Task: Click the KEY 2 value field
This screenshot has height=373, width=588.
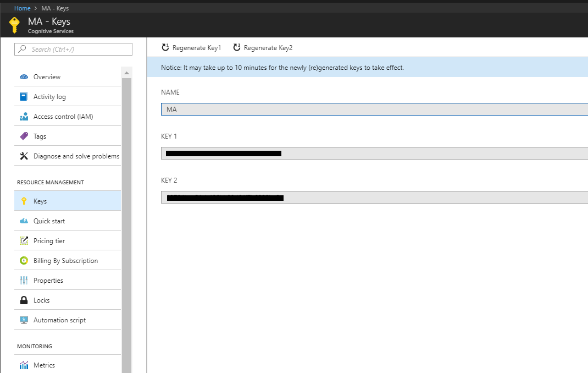Action: [x=374, y=197]
